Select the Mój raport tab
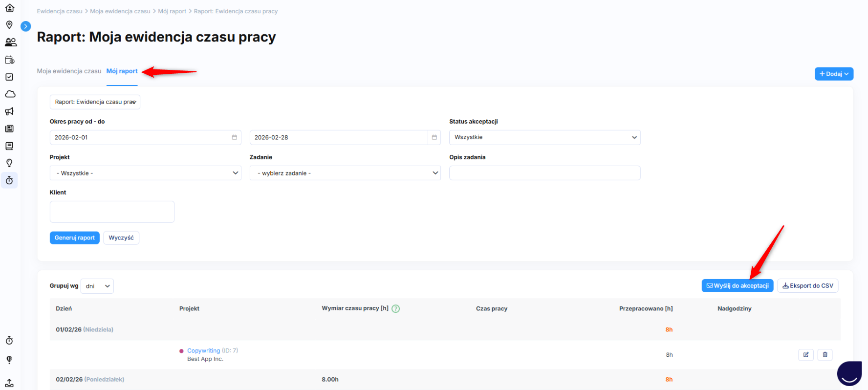 122,71
